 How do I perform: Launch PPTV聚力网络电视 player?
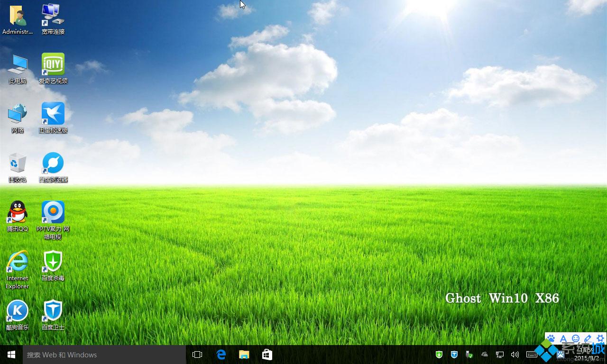pyautogui.click(x=52, y=213)
